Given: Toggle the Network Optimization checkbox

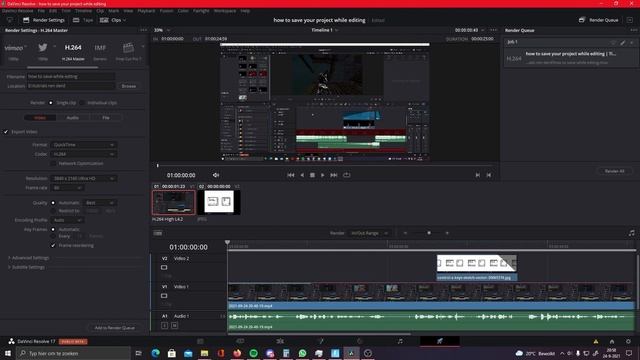Looking at the screenshot, I should (x=53, y=163).
